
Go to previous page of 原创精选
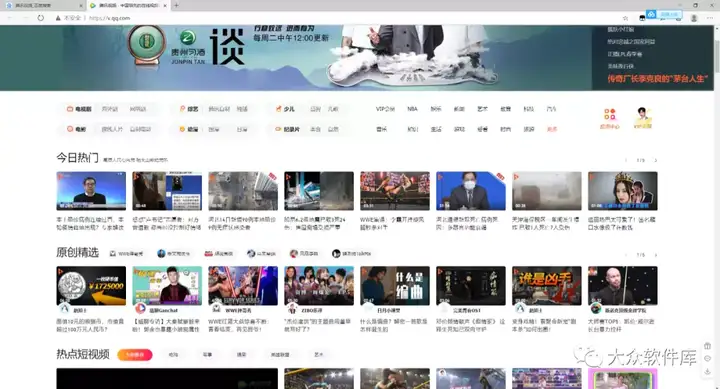(626, 255)
